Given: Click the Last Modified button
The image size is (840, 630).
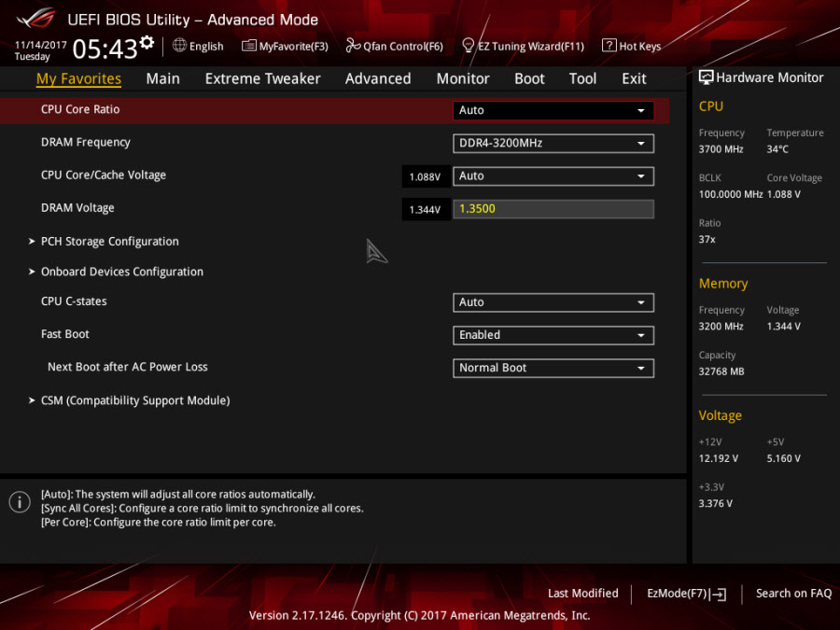Looking at the screenshot, I should pyautogui.click(x=582, y=594).
